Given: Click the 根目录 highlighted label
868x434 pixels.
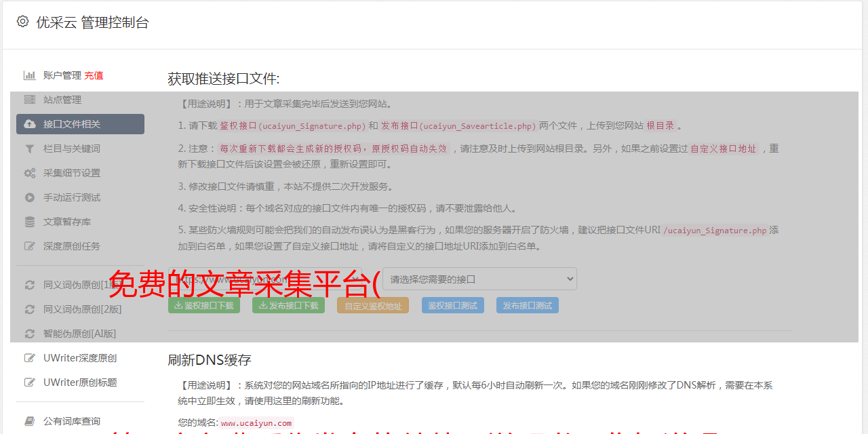Looking at the screenshot, I should tap(660, 125).
